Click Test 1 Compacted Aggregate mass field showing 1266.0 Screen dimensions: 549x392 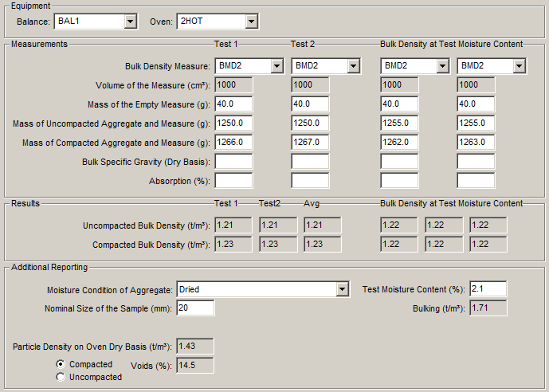233,142
